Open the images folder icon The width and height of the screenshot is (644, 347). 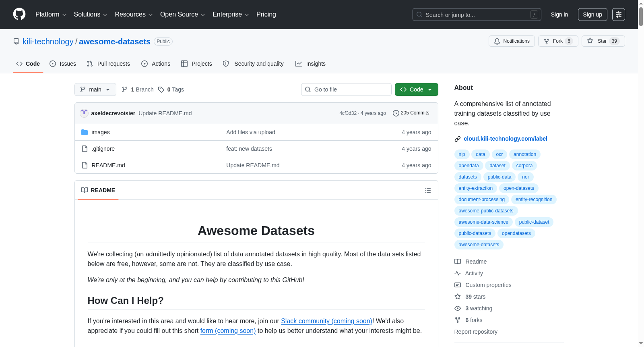[x=85, y=132]
